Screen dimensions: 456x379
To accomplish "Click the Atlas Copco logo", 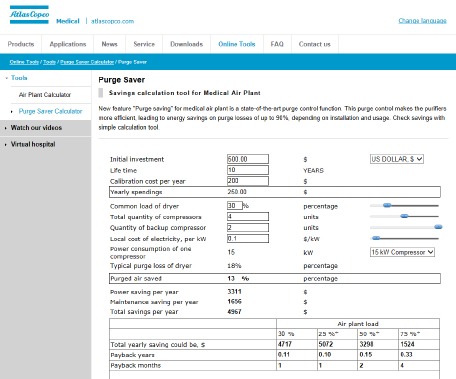I will [x=29, y=15].
